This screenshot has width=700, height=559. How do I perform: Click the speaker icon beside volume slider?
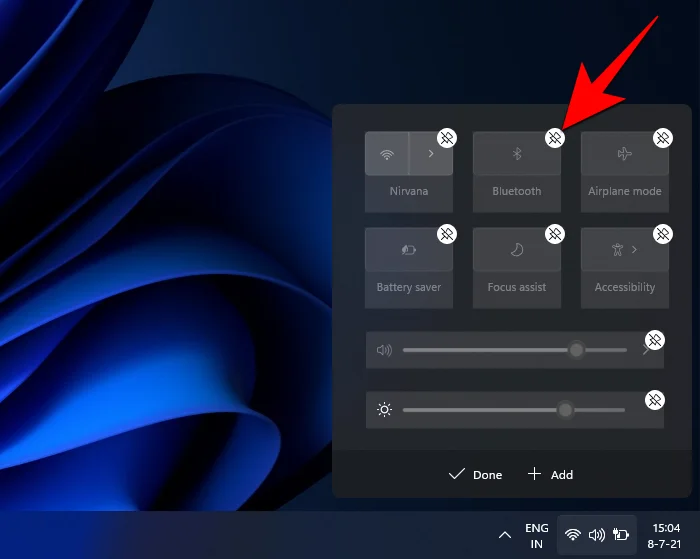tap(384, 350)
